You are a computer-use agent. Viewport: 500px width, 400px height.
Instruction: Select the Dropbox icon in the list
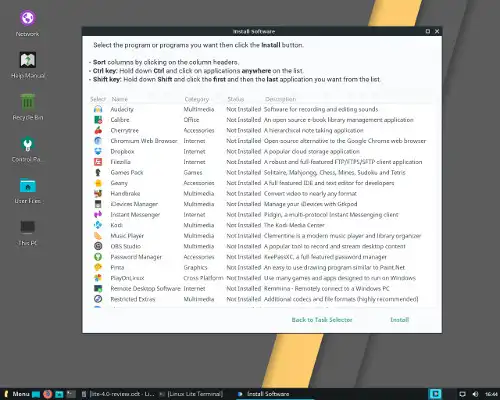pyautogui.click(x=98, y=151)
